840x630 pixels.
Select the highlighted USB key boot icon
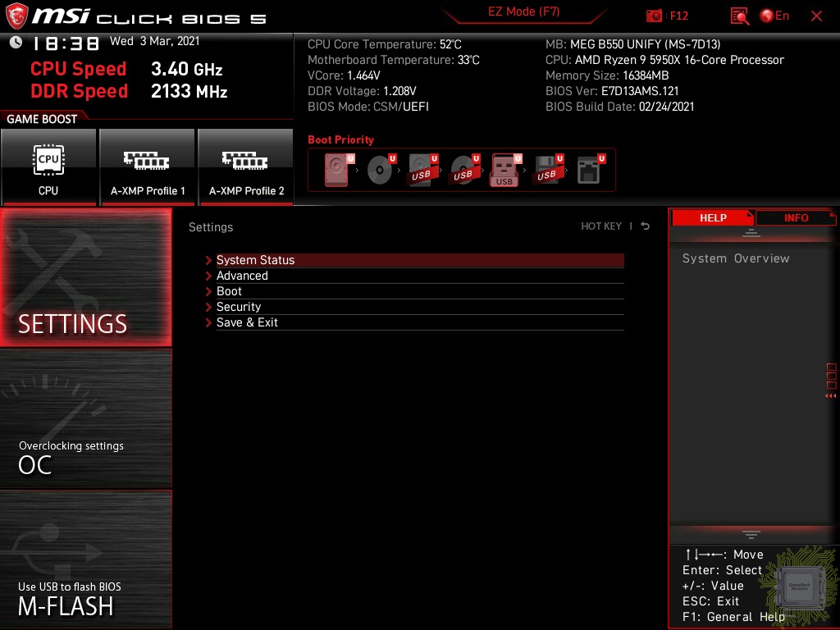tap(505, 170)
